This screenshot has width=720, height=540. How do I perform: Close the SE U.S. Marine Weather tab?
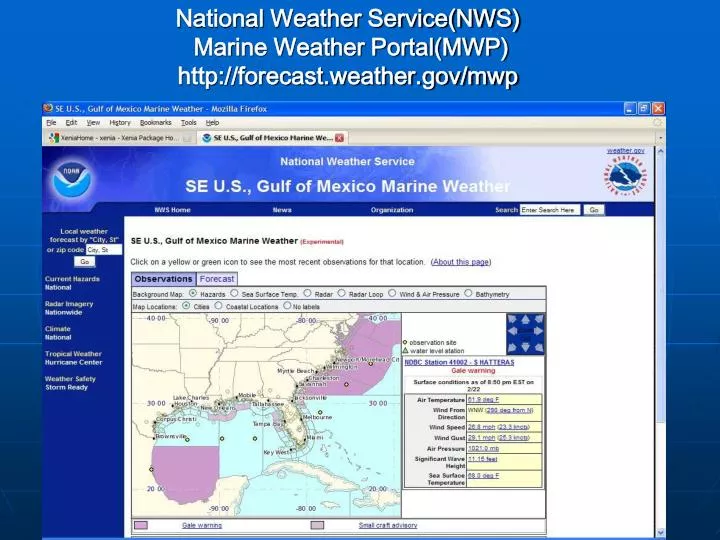tap(339, 138)
